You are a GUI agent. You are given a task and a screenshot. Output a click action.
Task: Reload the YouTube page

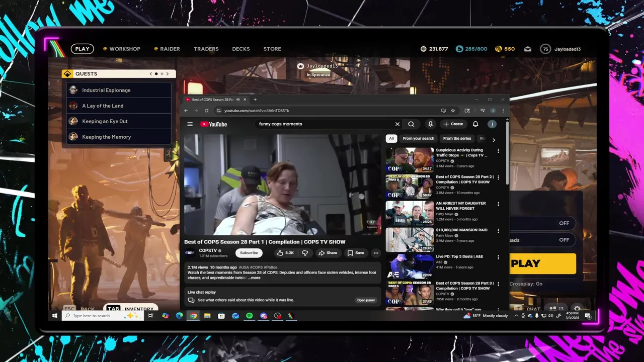(206, 111)
